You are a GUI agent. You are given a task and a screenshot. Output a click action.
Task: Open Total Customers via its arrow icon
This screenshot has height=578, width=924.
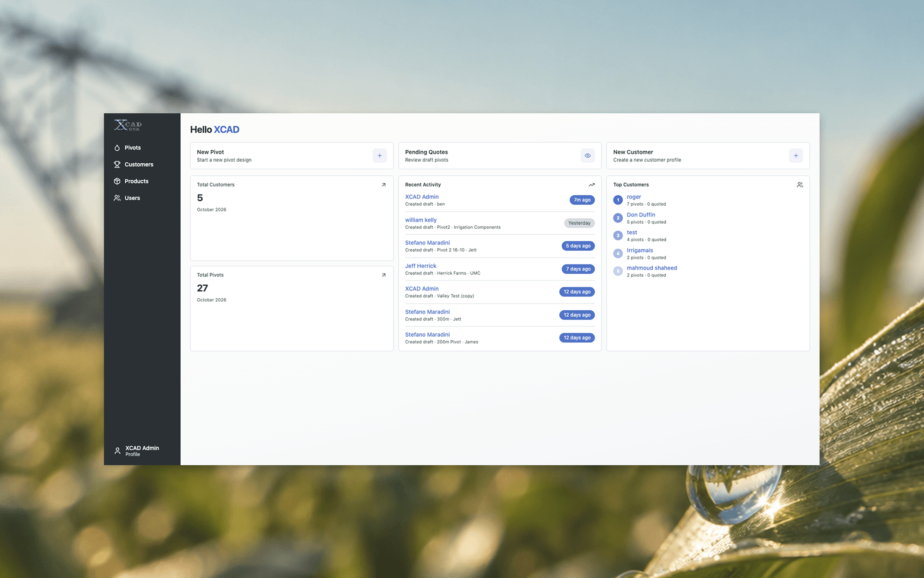tap(383, 185)
